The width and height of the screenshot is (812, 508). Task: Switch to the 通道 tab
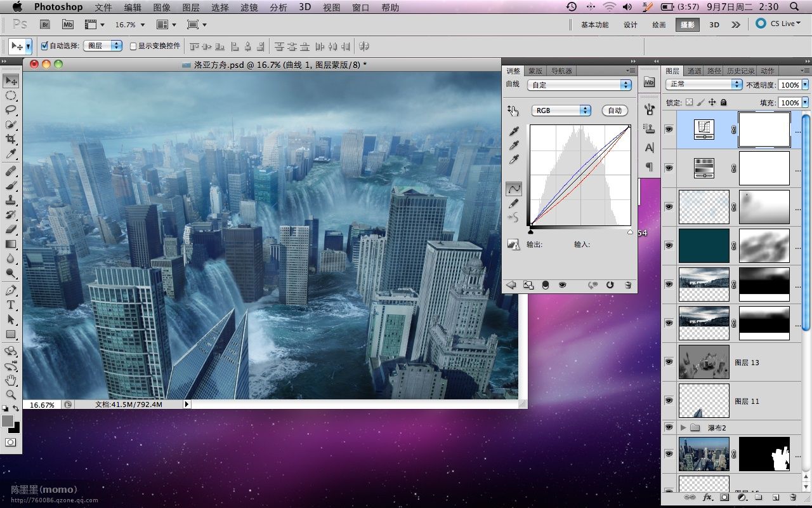point(694,70)
